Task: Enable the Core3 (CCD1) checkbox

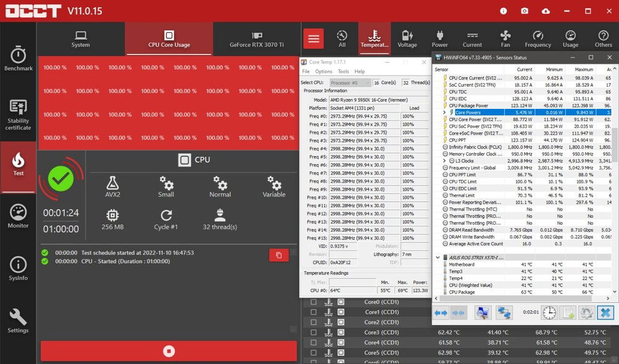Action: (313, 332)
